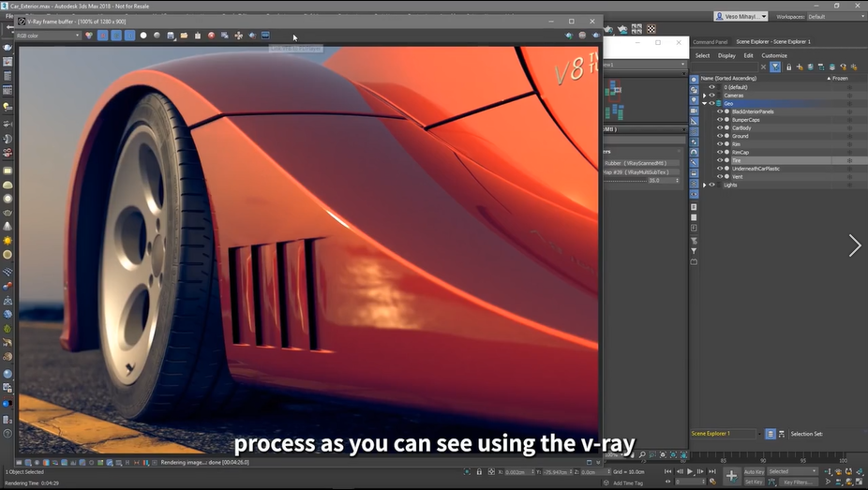Click the Set Key button
868x490 pixels.
coord(754,483)
